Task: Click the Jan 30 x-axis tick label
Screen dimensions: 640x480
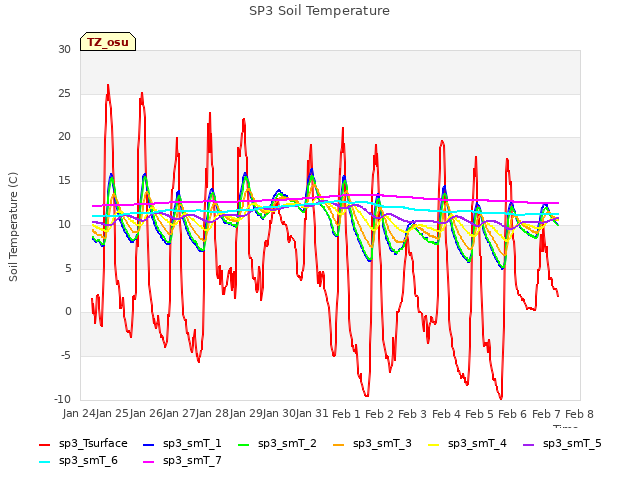Action: point(280,413)
